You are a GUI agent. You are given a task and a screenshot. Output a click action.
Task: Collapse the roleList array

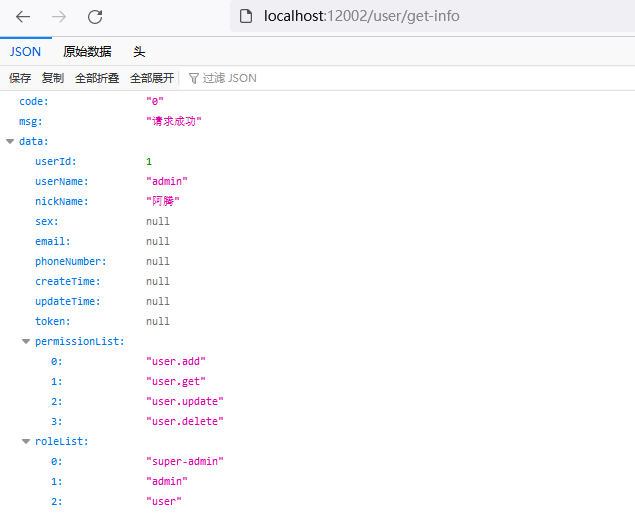click(26, 442)
